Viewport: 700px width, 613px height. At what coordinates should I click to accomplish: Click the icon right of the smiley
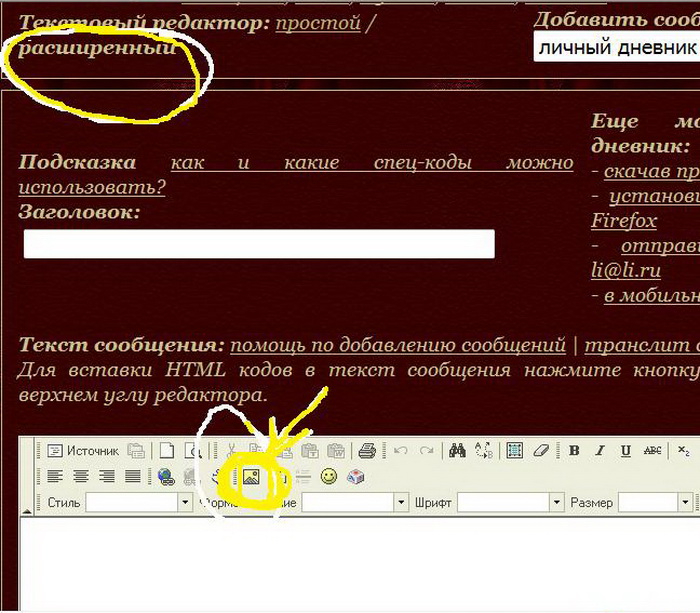pos(355,477)
